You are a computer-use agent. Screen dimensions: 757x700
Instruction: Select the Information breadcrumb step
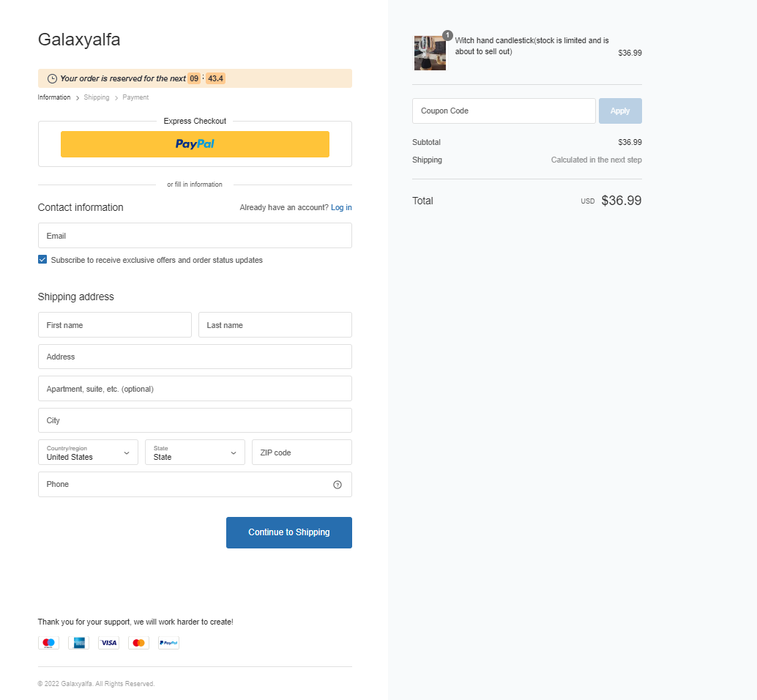click(x=54, y=97)
